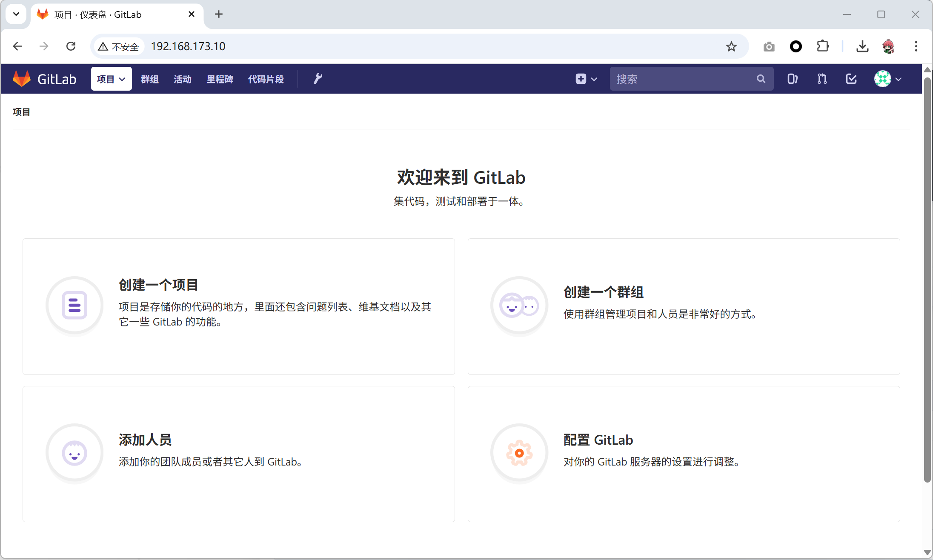The width and height of the screenshot is (933, 560).
Task: Click the 创建一个群组 link
Action: (603, 292)
